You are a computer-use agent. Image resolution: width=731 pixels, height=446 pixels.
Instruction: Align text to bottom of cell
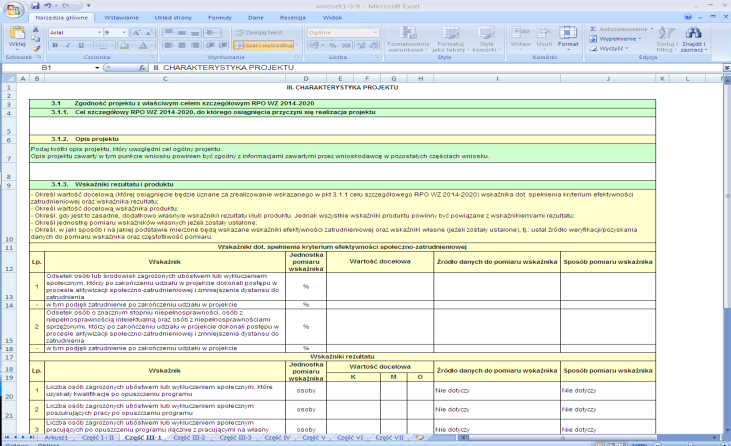[x=195, y=33]
